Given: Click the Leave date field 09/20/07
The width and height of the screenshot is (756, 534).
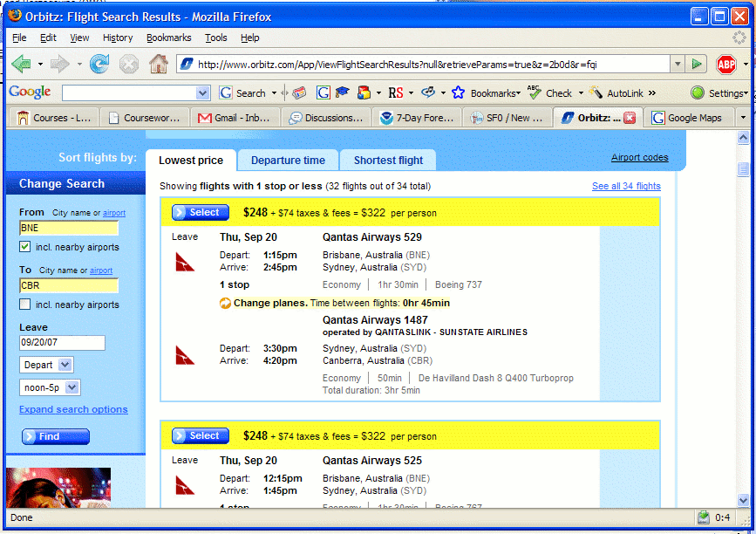Looking at the screenshot, I should tap(62, 343).
